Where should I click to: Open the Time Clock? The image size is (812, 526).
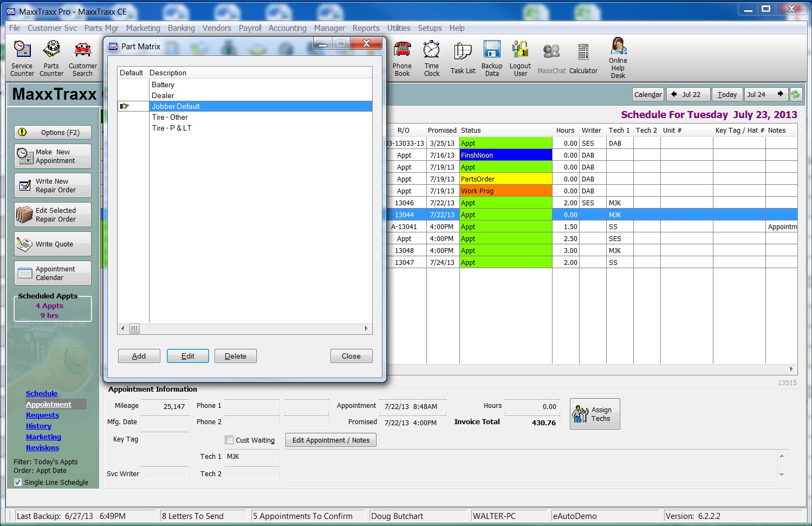[432, 59]
